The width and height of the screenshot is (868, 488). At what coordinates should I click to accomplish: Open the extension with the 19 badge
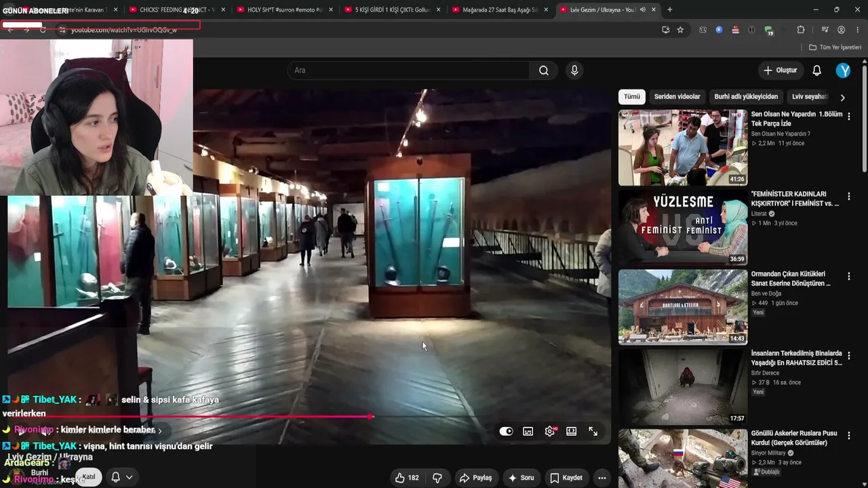[768, 30]
